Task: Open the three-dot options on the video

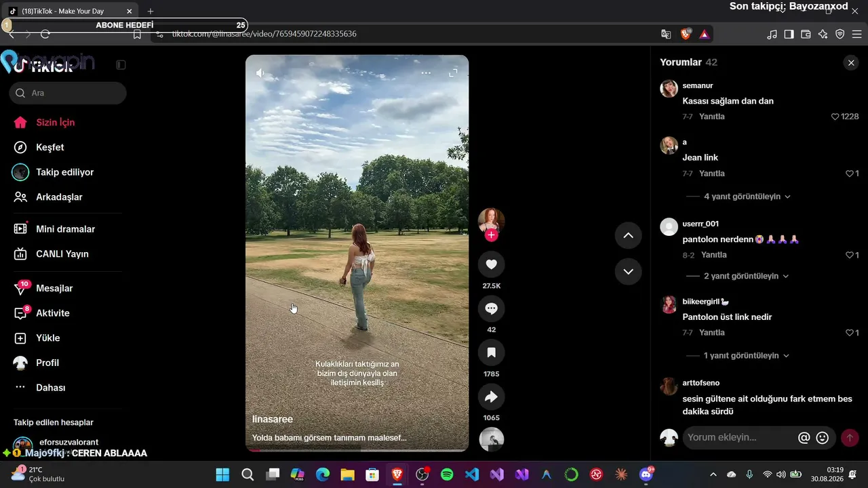Action: point(426,73)
